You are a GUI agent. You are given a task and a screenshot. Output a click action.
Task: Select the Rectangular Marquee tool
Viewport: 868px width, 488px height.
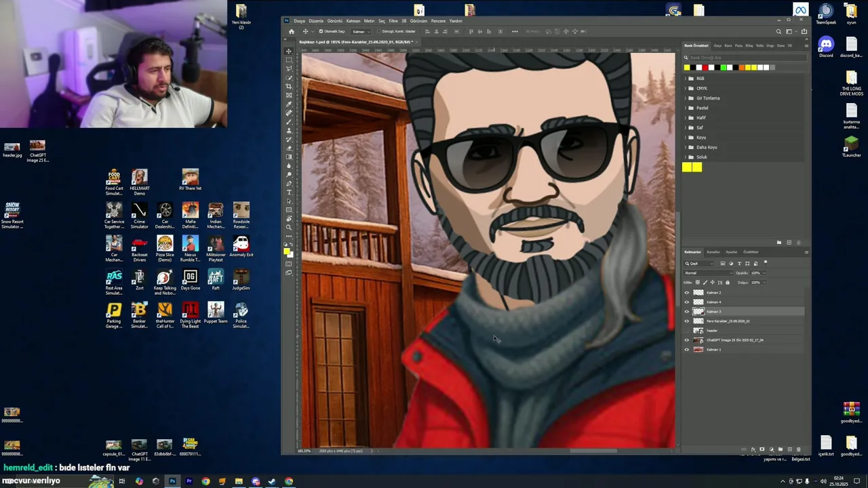coord(289,60)
